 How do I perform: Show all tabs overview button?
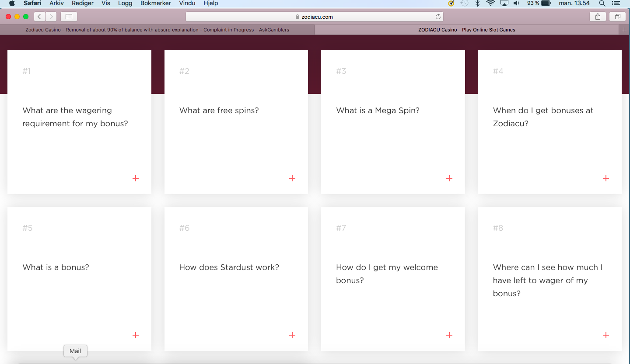pos(617,17)
